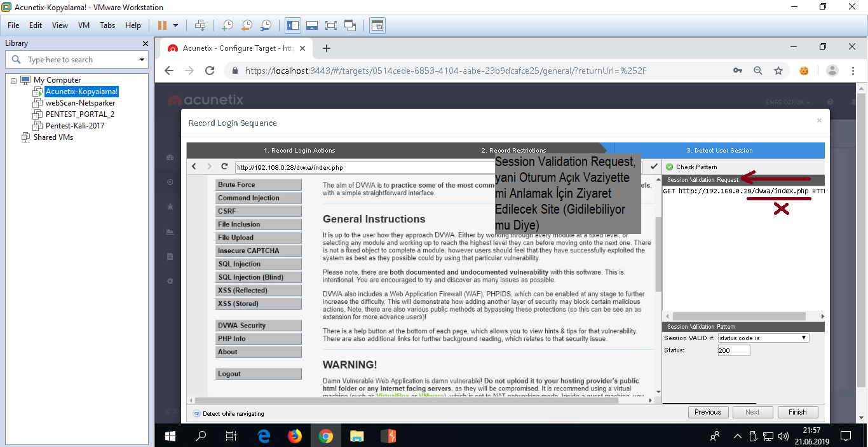The image size is (868, 447).
Task: Toggle Detect while navigating option
Action: [x=196, y=414]
